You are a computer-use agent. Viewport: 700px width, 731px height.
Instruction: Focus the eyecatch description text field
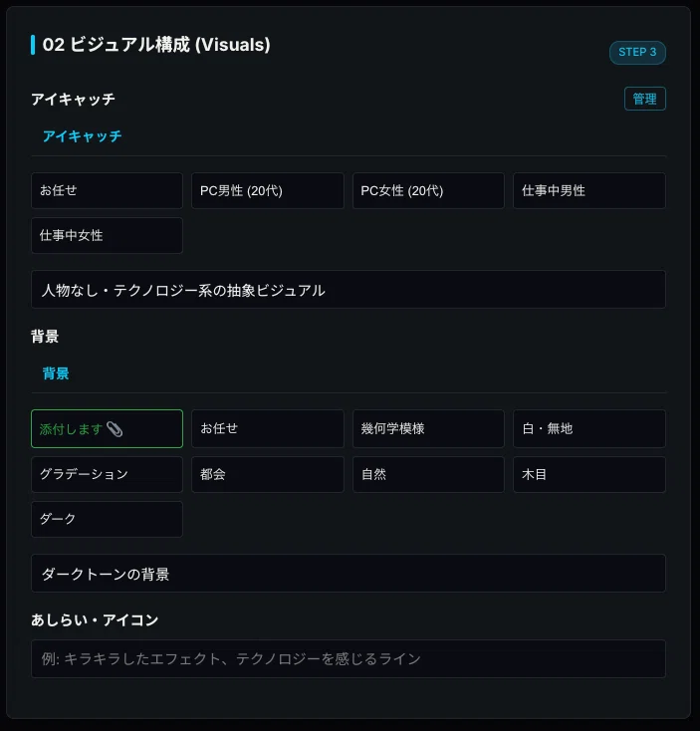(349, 290)
